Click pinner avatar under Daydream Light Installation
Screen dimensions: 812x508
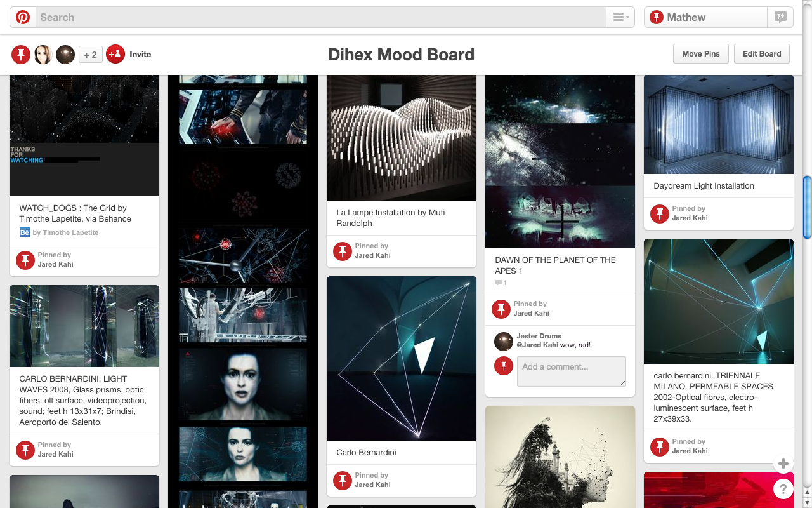click(x=660, y=213)
